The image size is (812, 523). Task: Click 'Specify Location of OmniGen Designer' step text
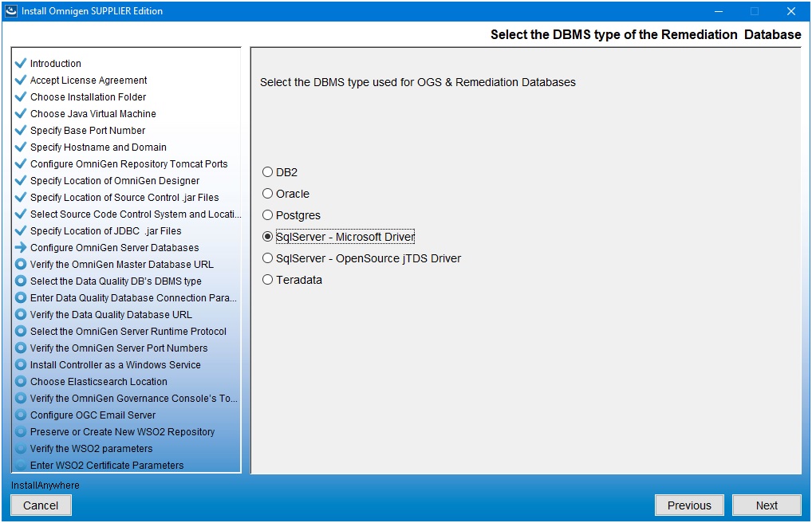114,180
